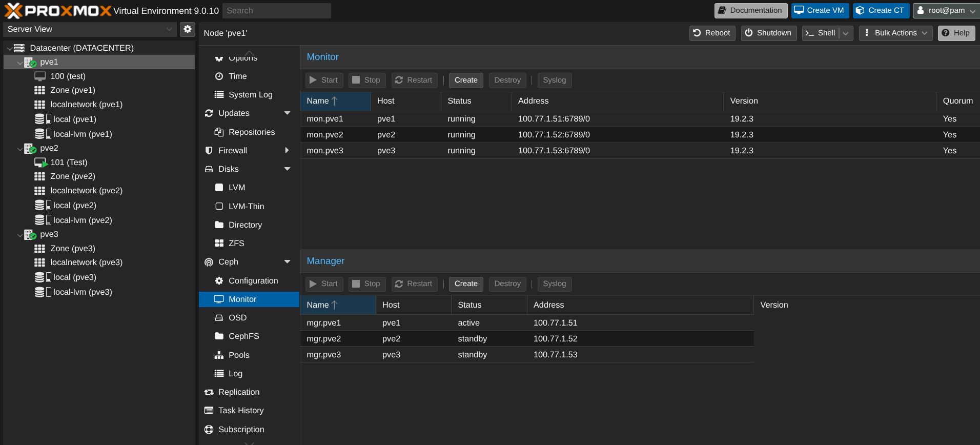
Task: Expand the Firewall submenu arrow
Action: tap(287, 151)
